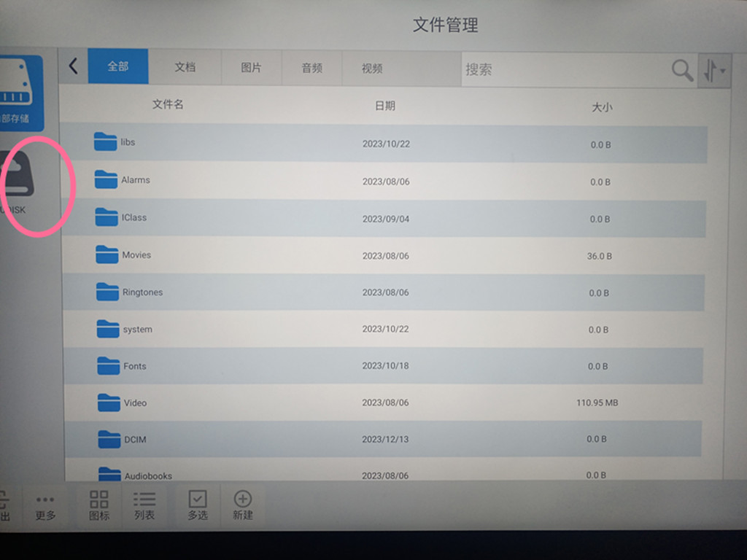Click the 0.0 B size of Alarms
747x560 pixels.
pos(600,182)
